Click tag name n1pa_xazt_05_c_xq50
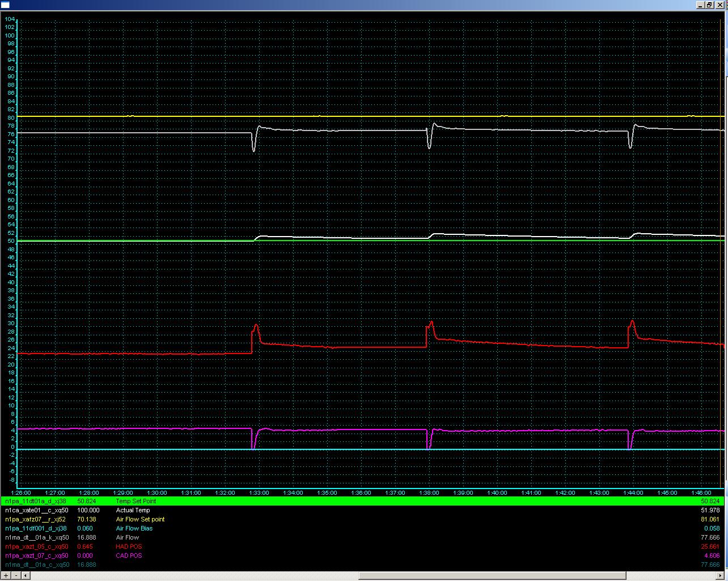 click(x=37, y=546)
